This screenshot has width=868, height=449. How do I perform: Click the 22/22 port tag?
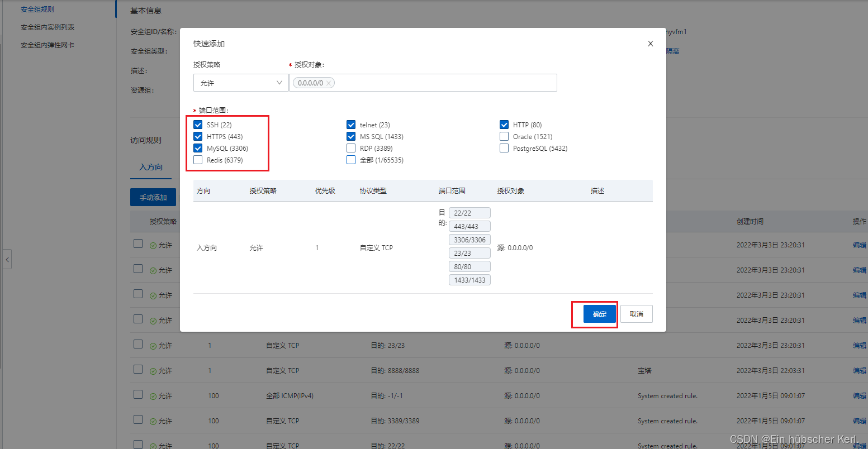coord(469,213)
